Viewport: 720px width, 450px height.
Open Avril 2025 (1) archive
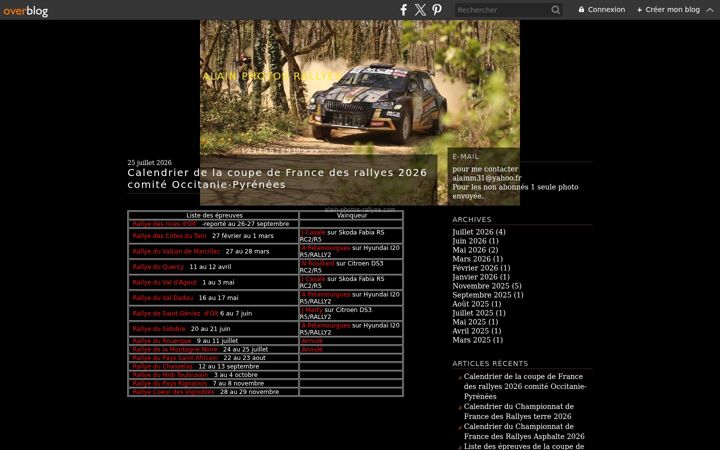[477, 331]
